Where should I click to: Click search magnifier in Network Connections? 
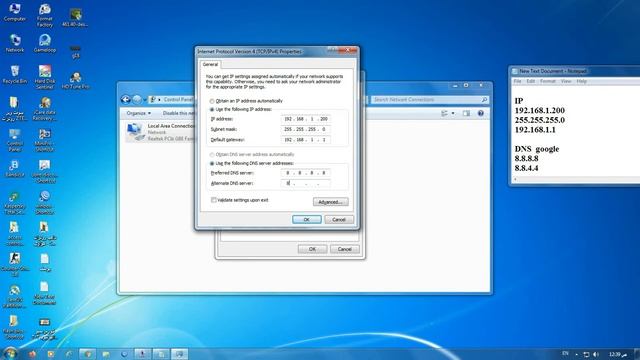pyautogui.click(x=484, y=100)
